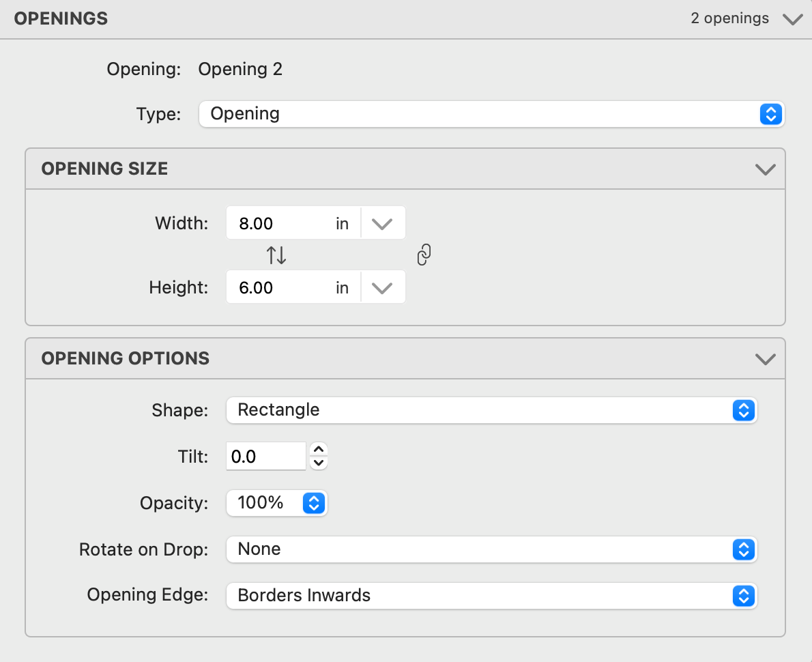
Task: Toggle the chain link aspect ratio lock
Action: point(424,255)
